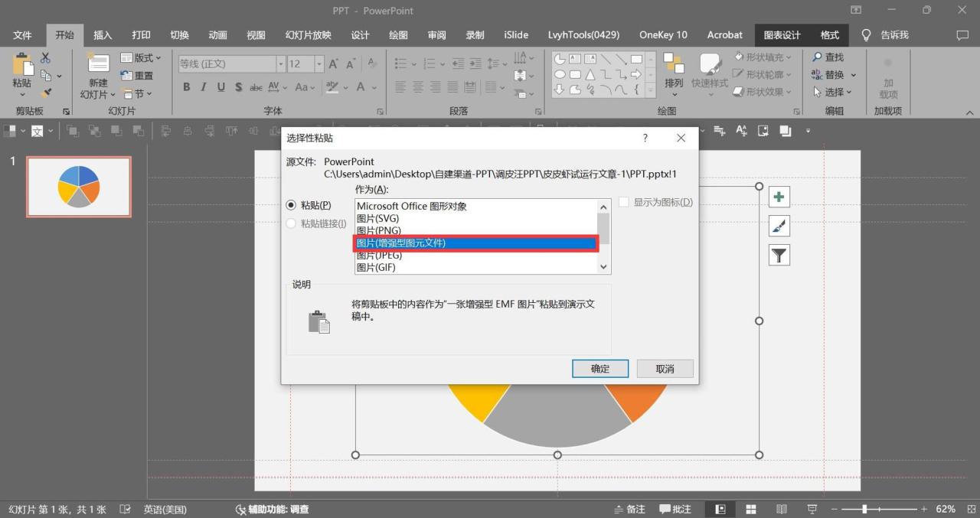Select the 粘贴 radio button
This screenshot has width=980, height=518.
(x=291, y=204)
